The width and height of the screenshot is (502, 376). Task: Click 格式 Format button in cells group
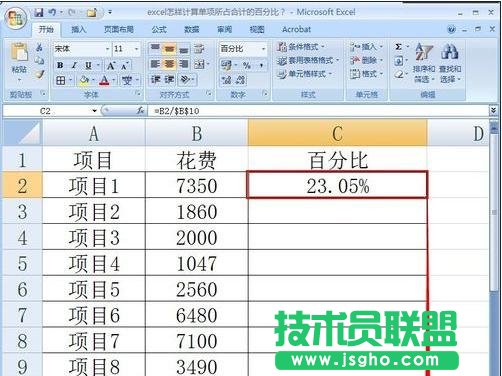366,74
